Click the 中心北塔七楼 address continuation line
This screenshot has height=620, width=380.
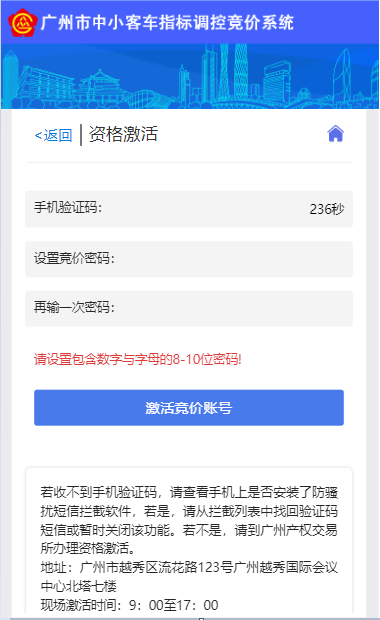[x=78, y=586]
